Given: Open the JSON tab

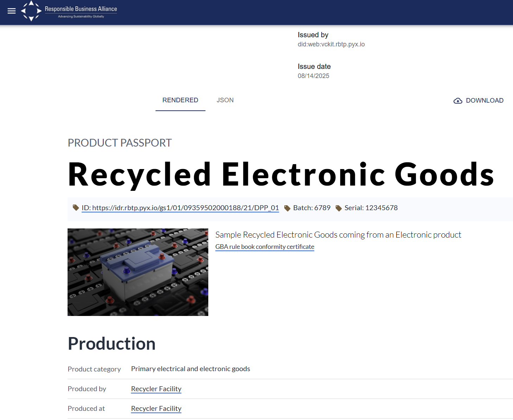Looking at the screenshot, I should tap(225, 100).
